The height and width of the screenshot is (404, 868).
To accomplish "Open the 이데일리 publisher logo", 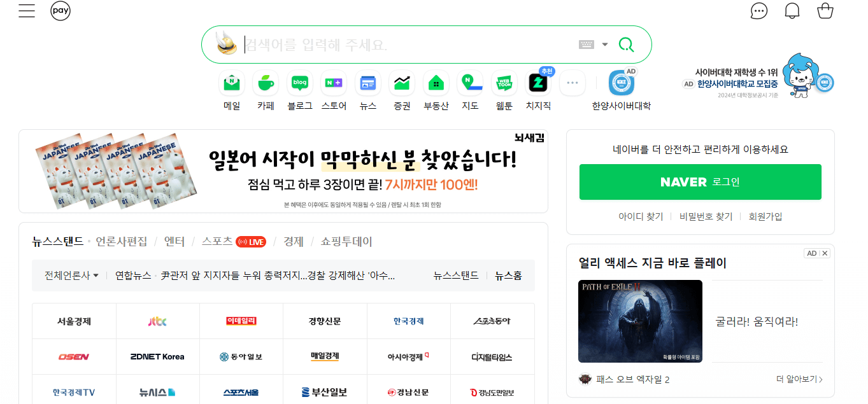I will 241,321.
